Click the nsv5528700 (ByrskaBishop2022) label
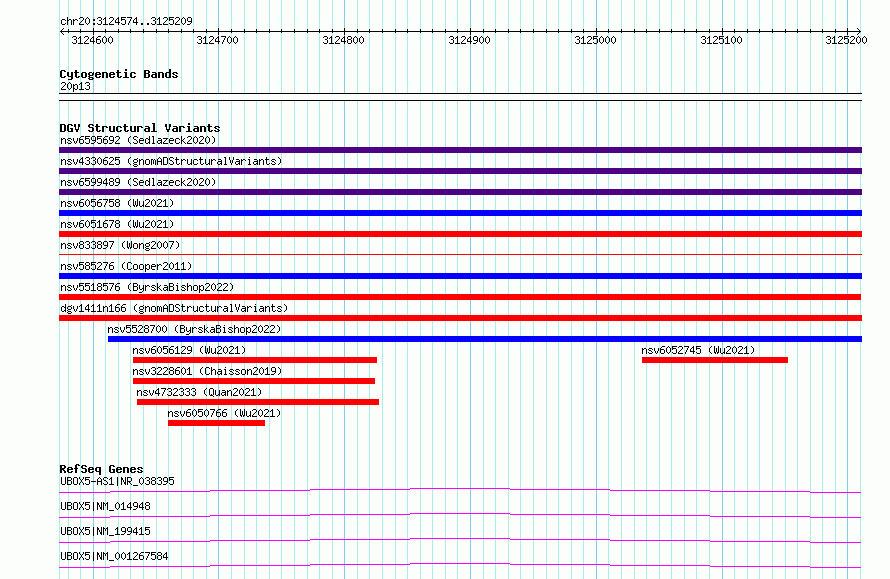890x579 pixels. point(194,329)
